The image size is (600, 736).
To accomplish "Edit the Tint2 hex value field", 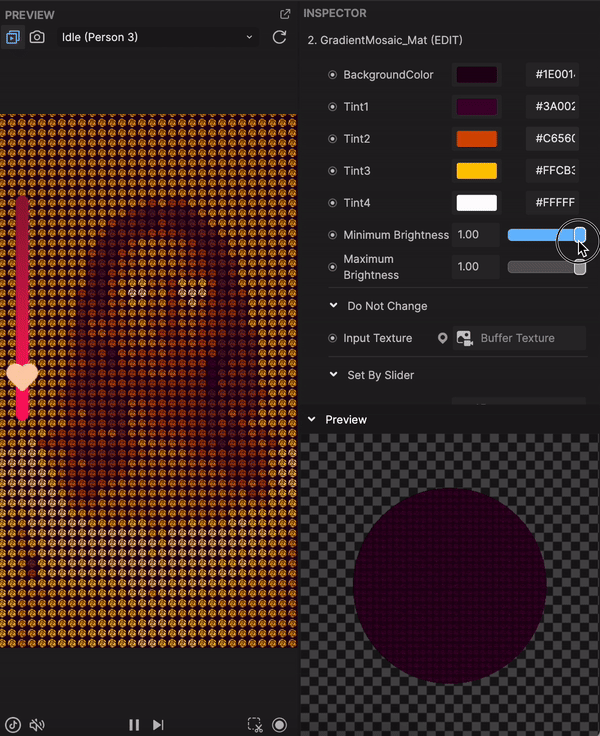I will 553,138.
